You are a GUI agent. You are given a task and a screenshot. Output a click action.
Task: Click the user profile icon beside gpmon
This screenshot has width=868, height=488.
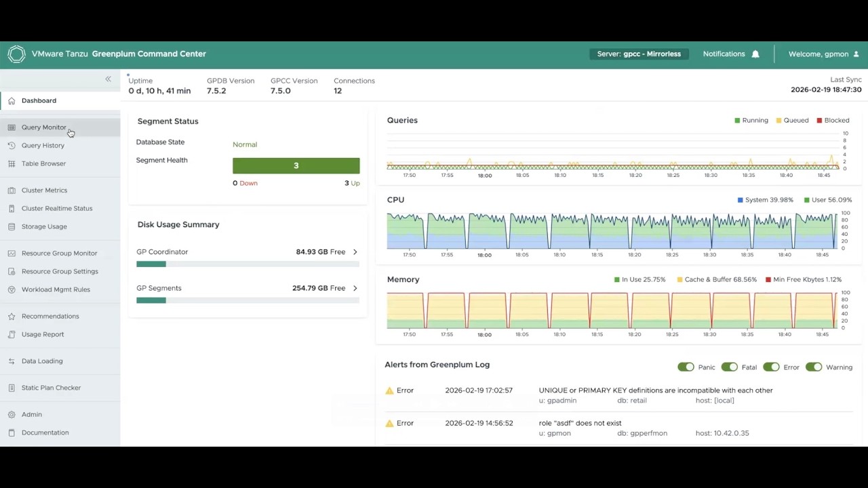click(856, 54)
